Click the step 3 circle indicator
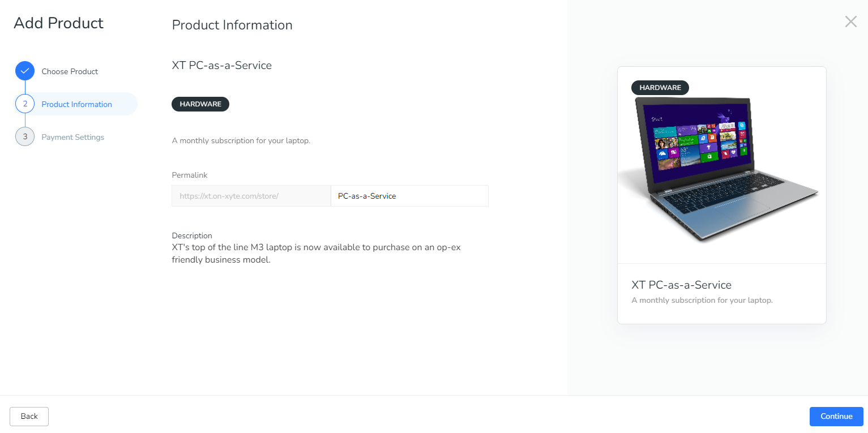The width and height of the screenshot is (868, 433). [25, 137]
